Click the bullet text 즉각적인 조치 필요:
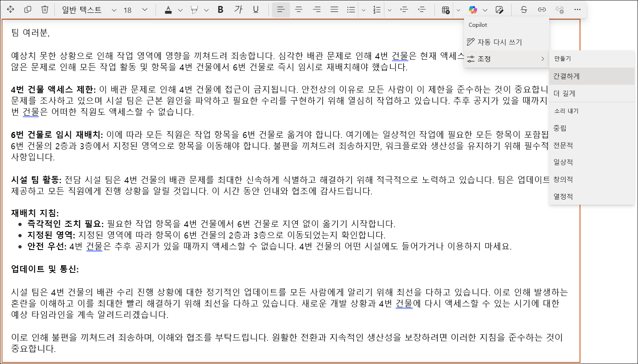 [x=65, y=224]
